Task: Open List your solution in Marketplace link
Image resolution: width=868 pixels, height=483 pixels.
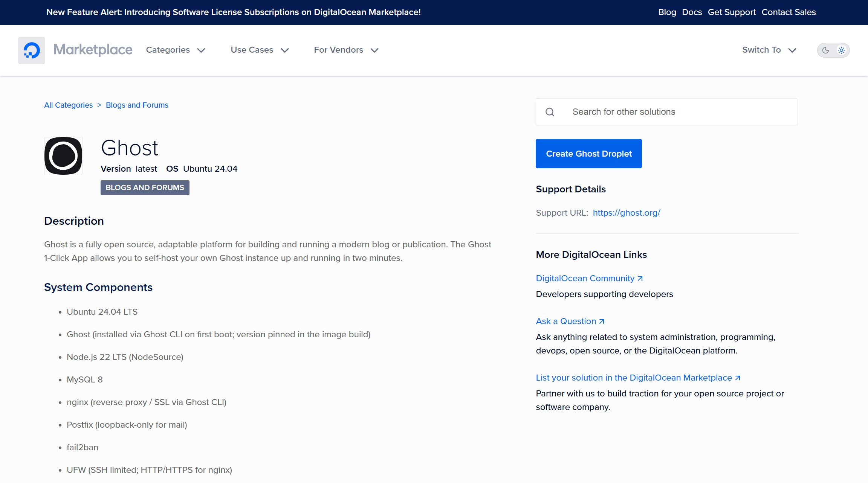Action: coord(638,378)
